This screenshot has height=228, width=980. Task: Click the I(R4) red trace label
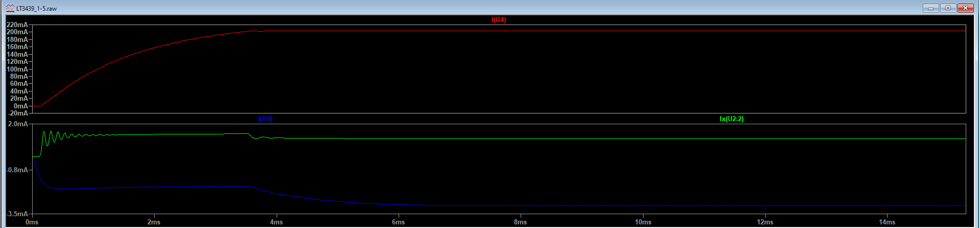pos(499,20)
